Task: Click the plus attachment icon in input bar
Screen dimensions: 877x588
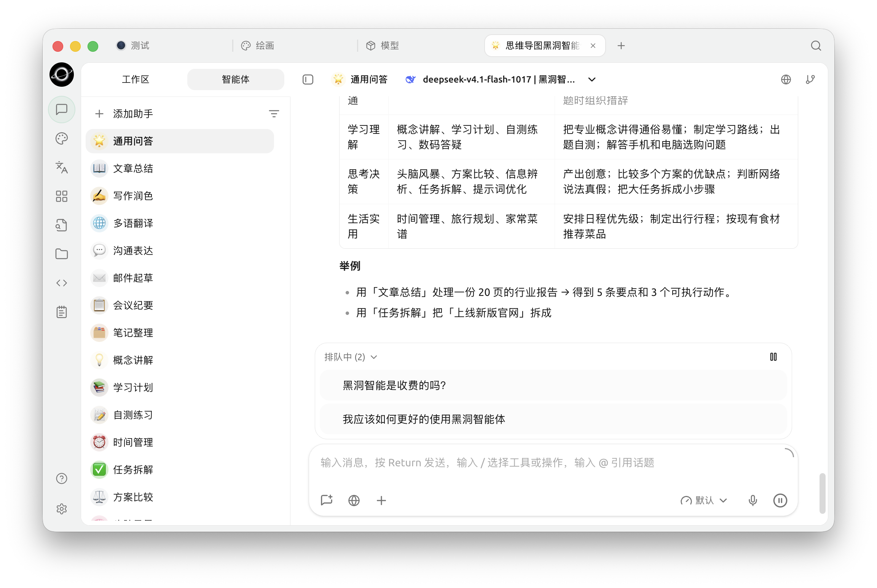Action: point(381,500)
